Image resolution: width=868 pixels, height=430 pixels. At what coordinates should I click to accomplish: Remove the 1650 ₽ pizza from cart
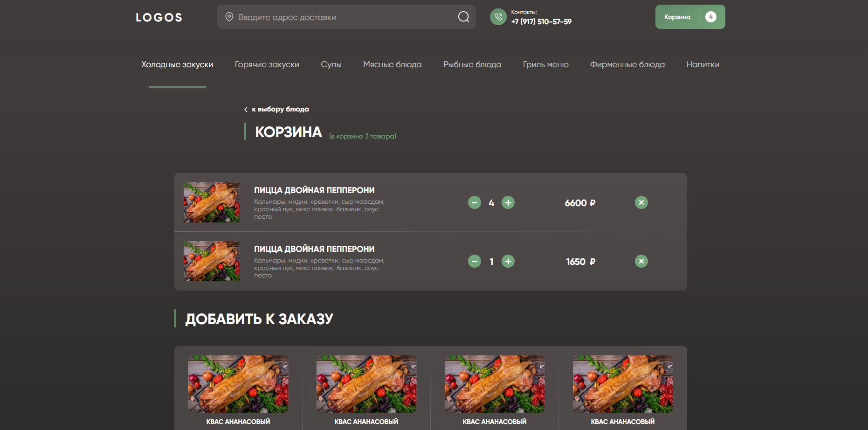[641, 261]
